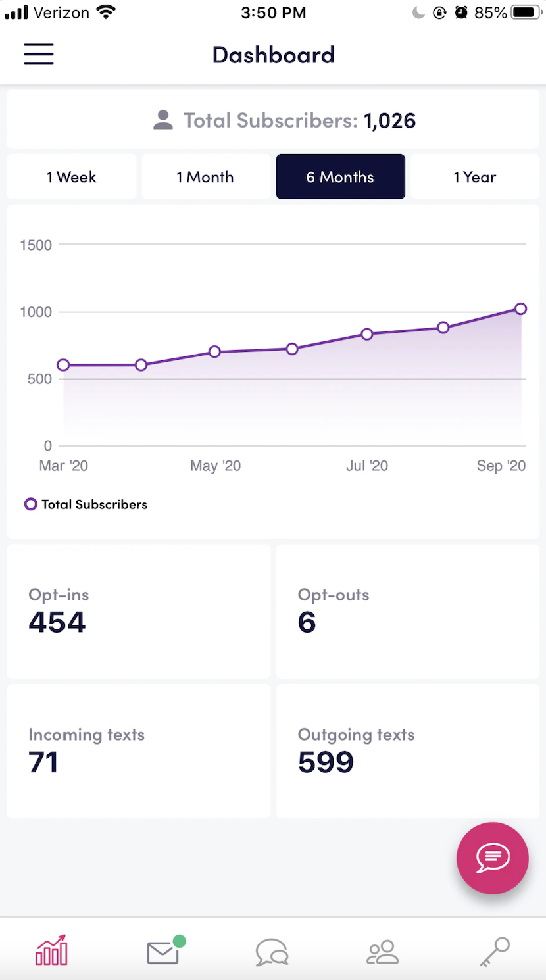Open the subscribers people icon
The image size is (546, 980).
(x=382, y=952)
